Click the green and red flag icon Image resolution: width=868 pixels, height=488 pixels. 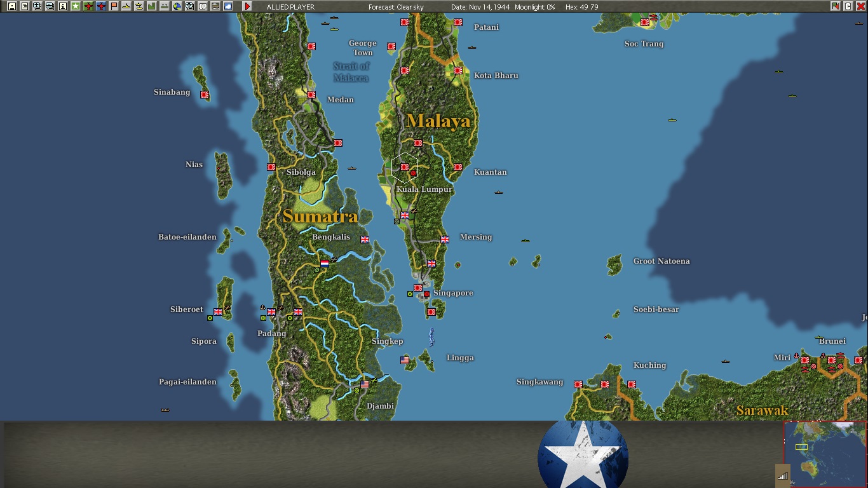coord(835,6)
